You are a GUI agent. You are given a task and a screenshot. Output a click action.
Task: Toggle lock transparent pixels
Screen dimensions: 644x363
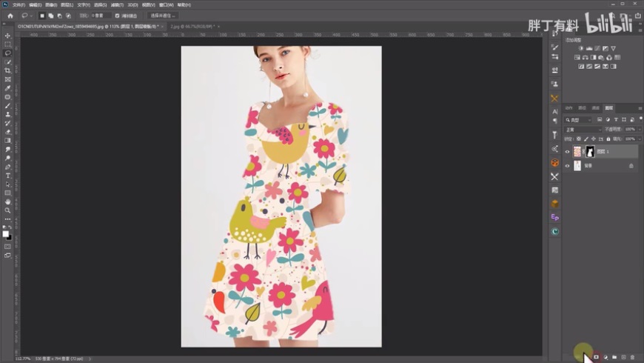tap(579, 139)
